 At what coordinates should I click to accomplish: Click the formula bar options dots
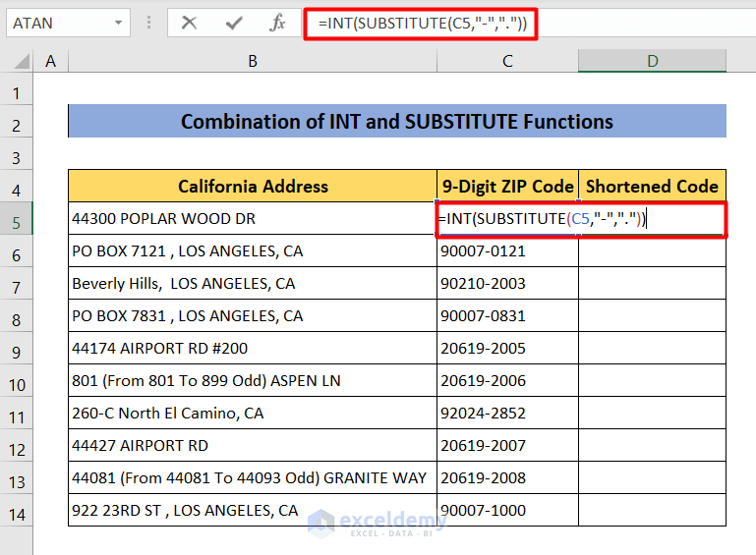click(148, 23)
